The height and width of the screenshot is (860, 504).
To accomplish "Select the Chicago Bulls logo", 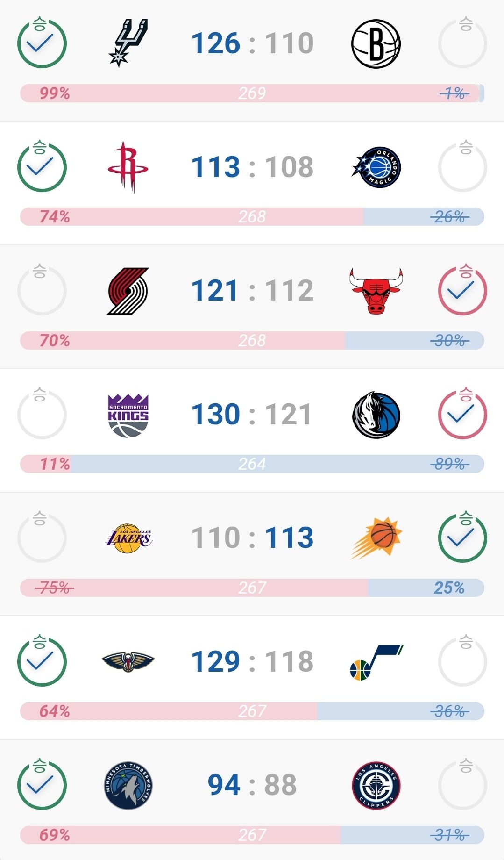I will (376, 291).
